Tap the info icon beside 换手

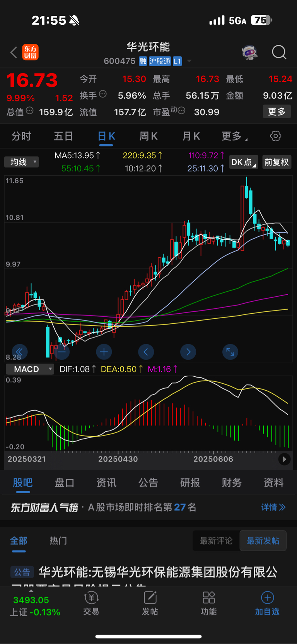[x=103, y=94]
